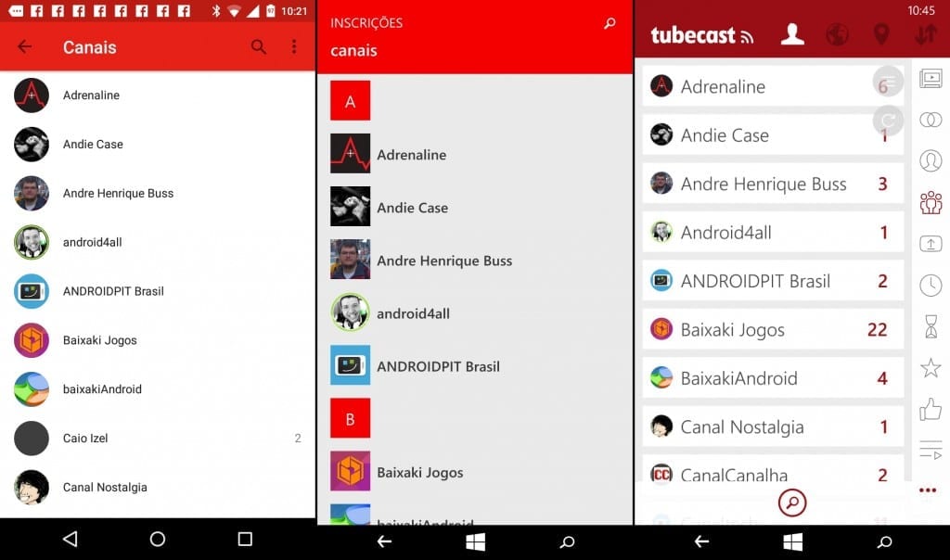Click the Andie Case thumbnail in Inscrições
950x560 pixels.
(x=350, y=207)
